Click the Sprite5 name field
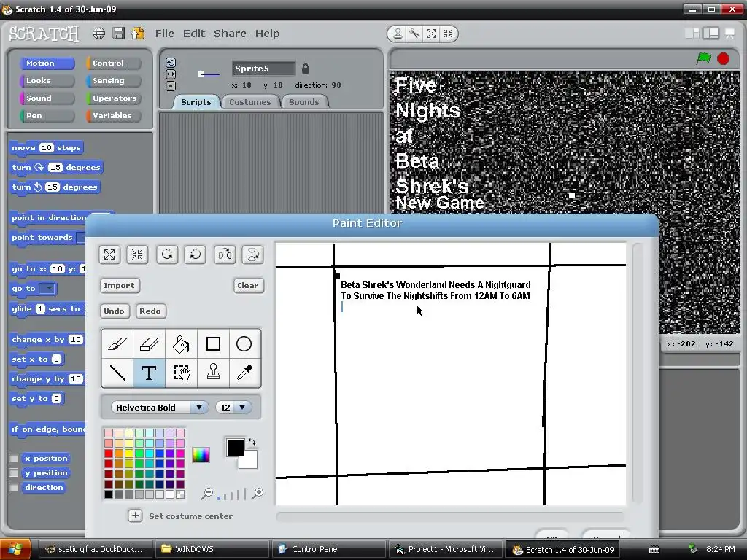 point(263,69)
